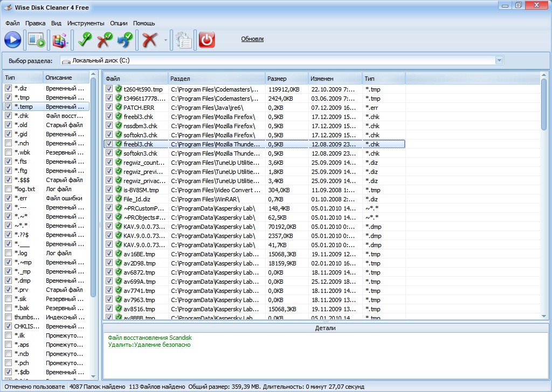Select all files with the green checkmark icon
The height and width of the screenshot is (392, 552).
point(85,39)
